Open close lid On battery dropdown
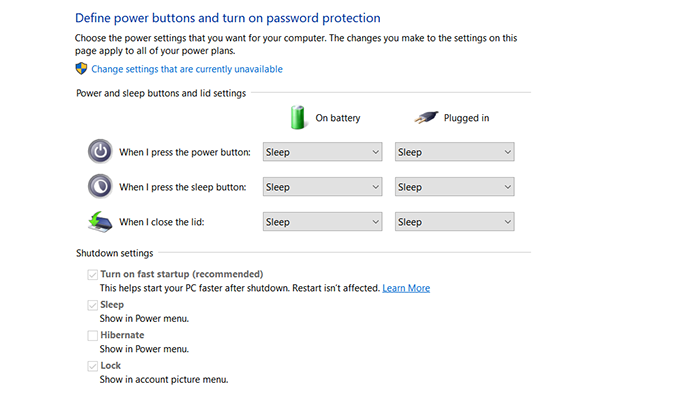Screen dimensions: 700x417 tap(323, 222)
